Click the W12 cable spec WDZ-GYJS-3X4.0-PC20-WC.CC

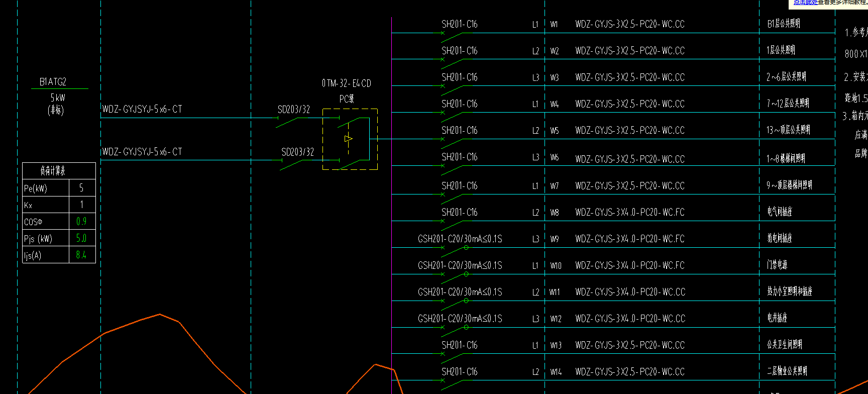pos(630,319)
